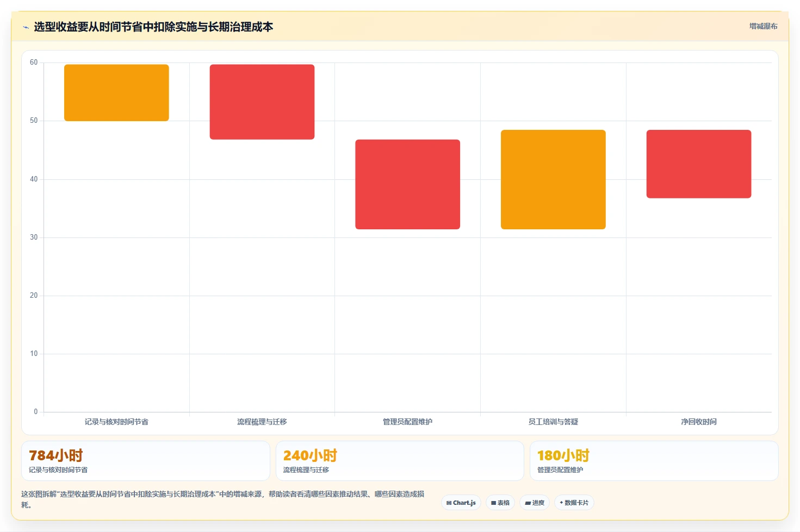This screenshot has width=800, height=532.
Task: Click the card title 选型收益要从时间节省中扣除实施与长期治理成本
Action: pyautogui.click(x=153, y=27)
